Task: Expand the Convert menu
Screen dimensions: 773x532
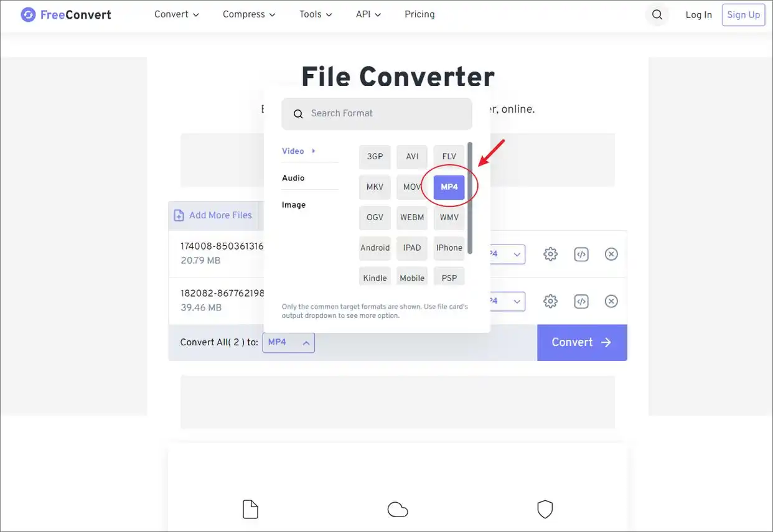Action: pos(177,14)
